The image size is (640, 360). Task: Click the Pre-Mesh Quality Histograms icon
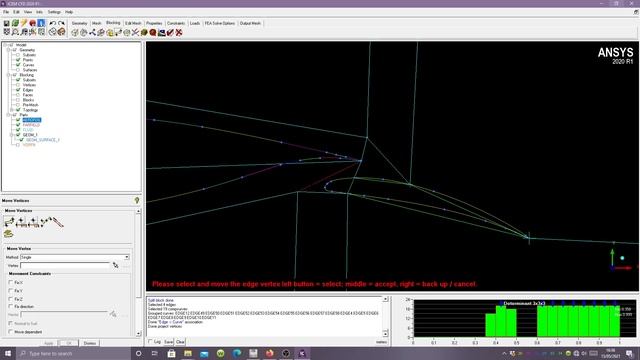pyautogui.click(x=153, y=32)
